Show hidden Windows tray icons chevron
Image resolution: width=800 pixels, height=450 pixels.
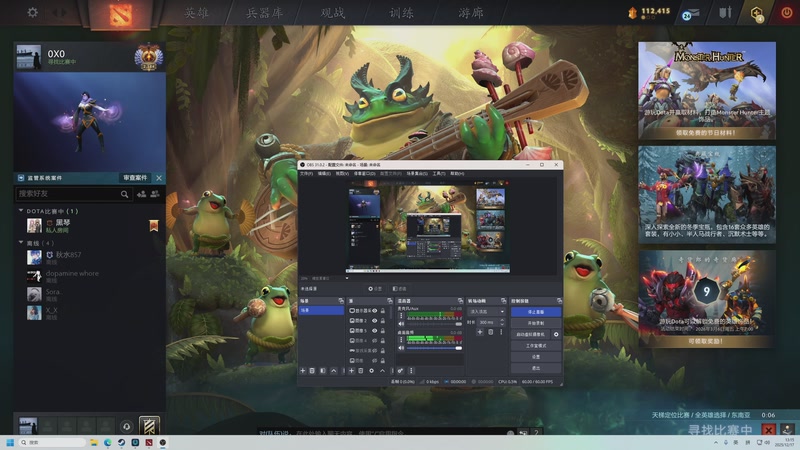[x=716, y=442]
